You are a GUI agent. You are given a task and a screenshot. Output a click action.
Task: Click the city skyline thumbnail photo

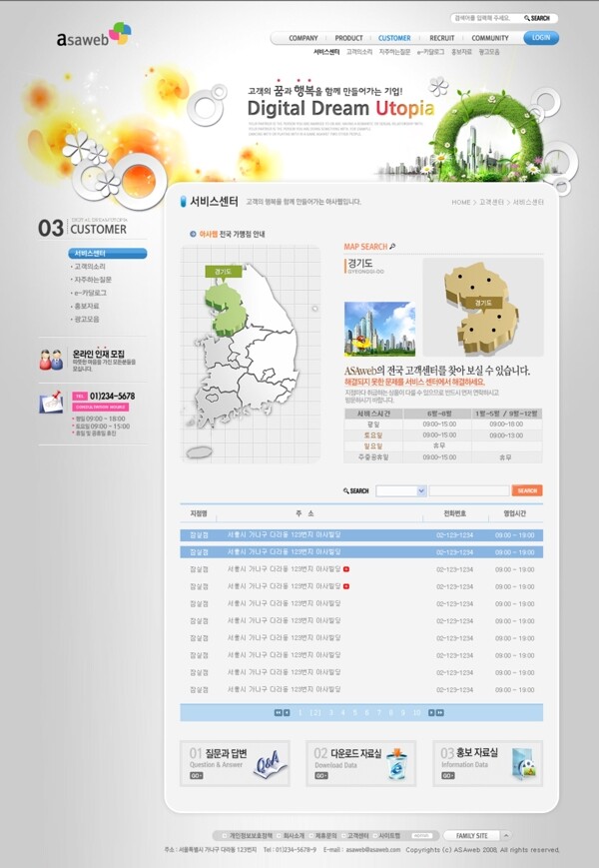[x=379, y=329]
